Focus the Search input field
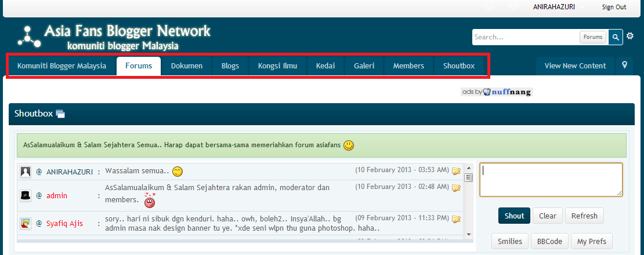 point(526,37)
